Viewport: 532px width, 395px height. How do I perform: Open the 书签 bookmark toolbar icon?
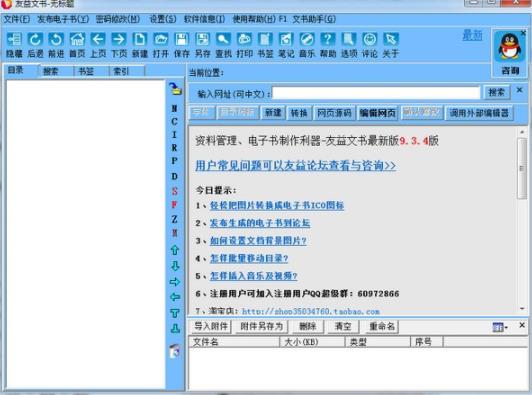(265, 40)
